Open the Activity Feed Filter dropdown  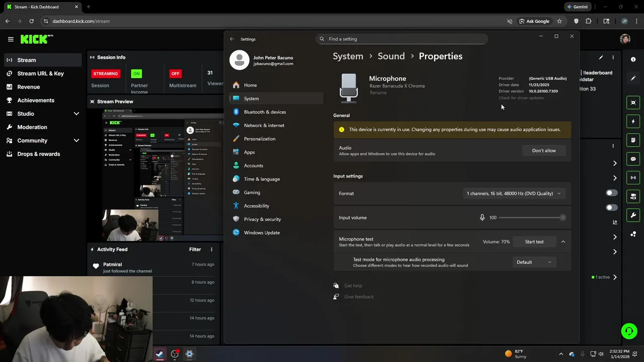(x=195, y=249)
